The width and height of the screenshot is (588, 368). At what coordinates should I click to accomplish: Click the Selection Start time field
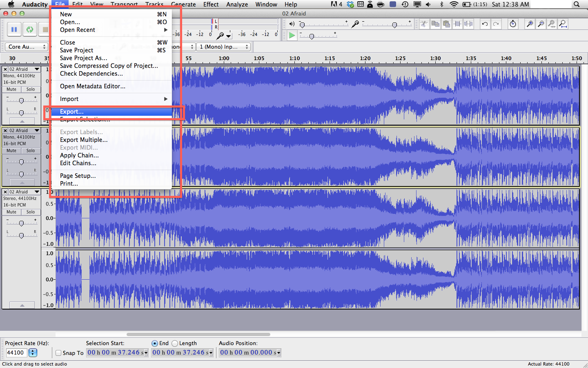click(118, 352)
